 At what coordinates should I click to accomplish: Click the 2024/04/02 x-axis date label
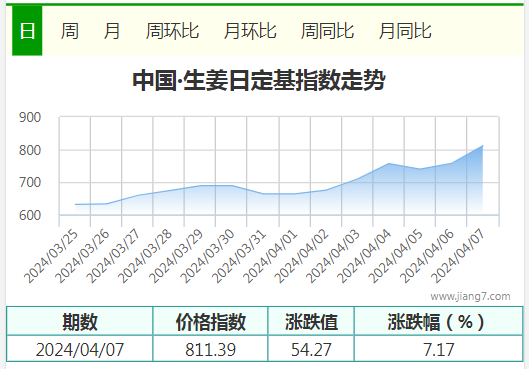tap(302, 256)
